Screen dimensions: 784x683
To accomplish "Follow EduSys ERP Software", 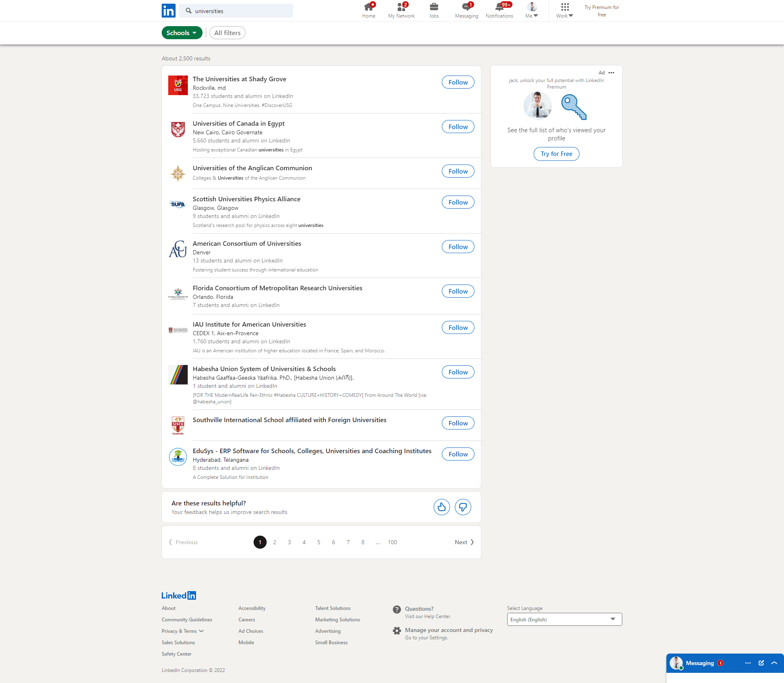I will [x=458, y=454].
